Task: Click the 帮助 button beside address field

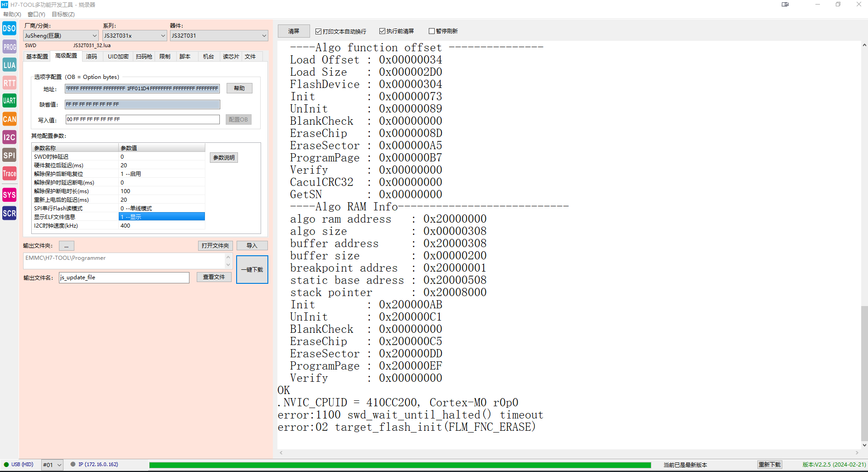Action: [239, 88]
